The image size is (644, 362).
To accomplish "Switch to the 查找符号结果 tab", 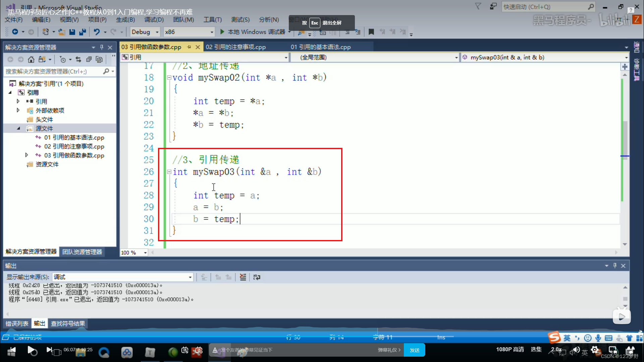I will tap(68, 323).
